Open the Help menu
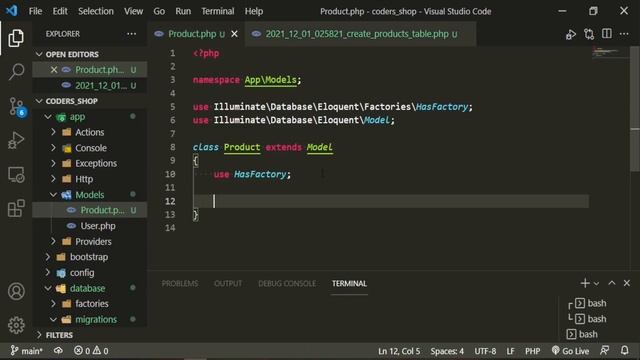This screenshot has width=640, height=360. coord(254,11)
